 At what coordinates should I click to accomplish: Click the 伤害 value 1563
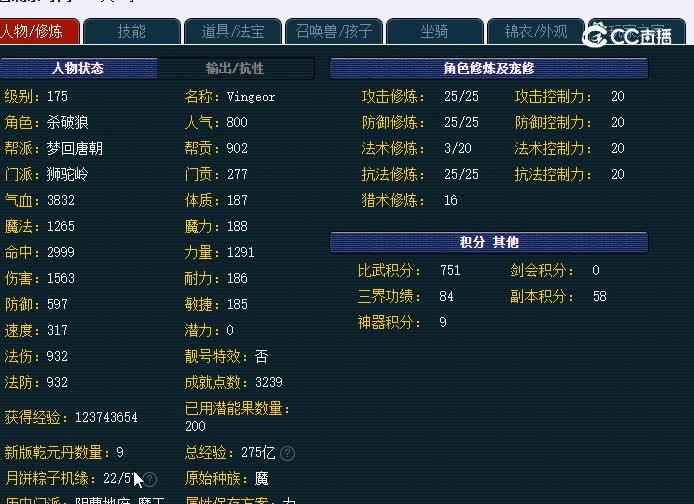click(61, 278)
